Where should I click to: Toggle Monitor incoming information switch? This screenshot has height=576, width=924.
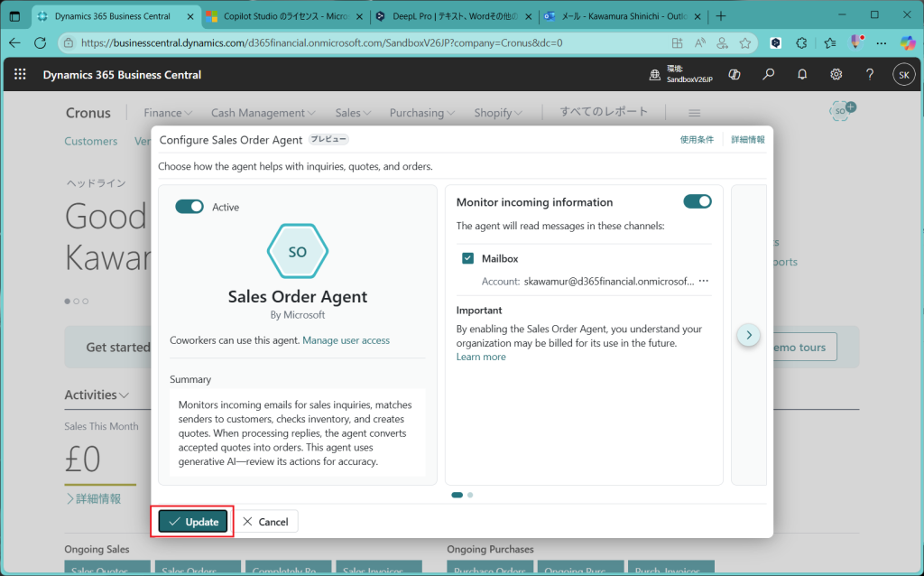(x=698, y=201)
